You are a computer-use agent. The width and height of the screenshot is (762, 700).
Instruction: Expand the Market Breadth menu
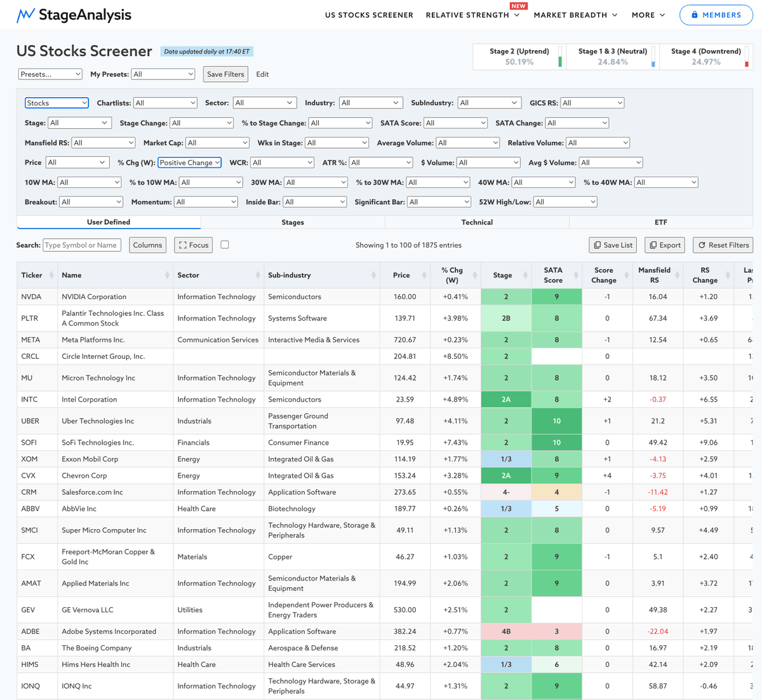(575, 15)
